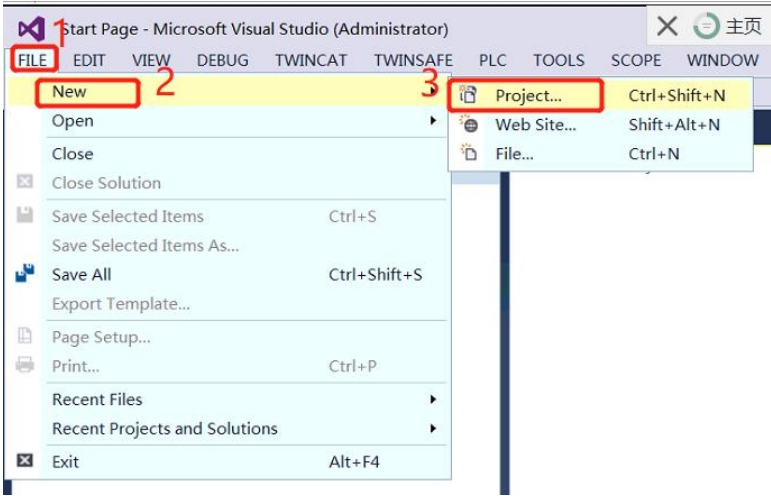
Task: Click the green home page browser icon
Action: (x=707, y=26)
